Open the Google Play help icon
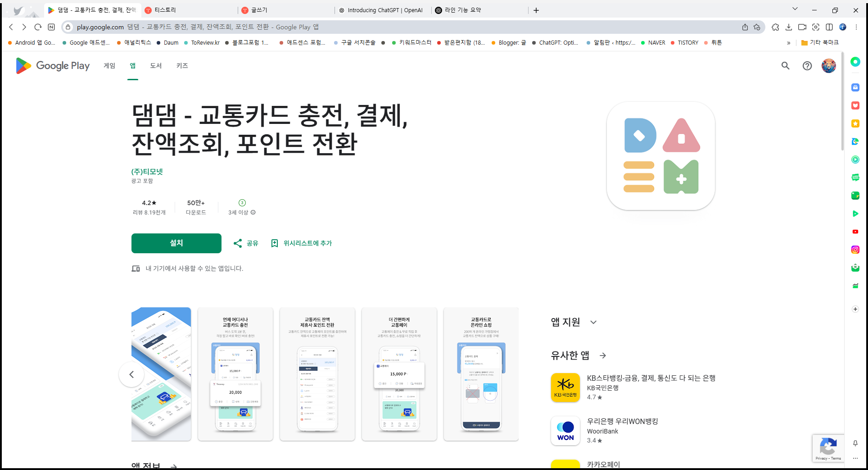The height and width of the screenshot is (470, 868). pos(807,66)
